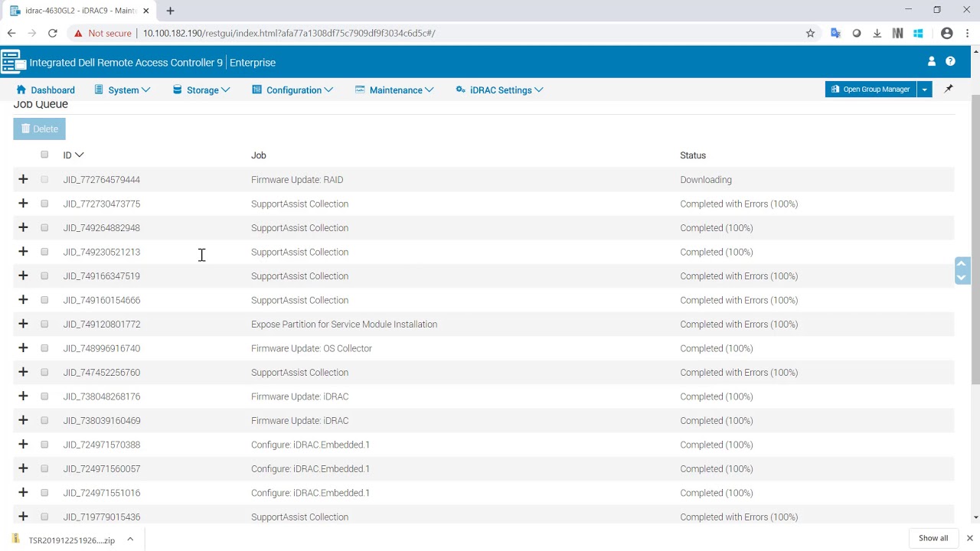Click the Dell iDRAC logo icon

[13, 62]
